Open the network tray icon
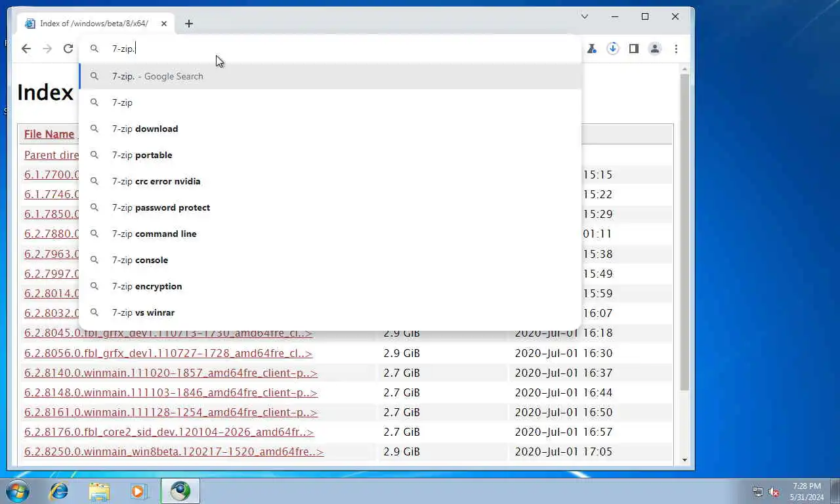This screenshot has width=840, height=504. coord(758,492)
